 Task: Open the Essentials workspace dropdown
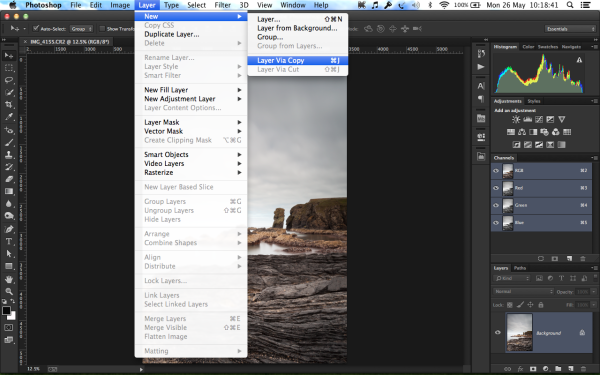(x=570, y=29)
